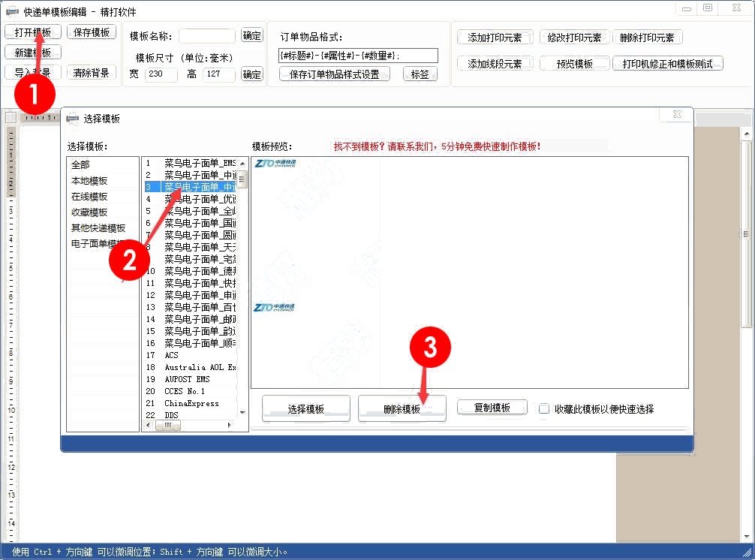Choose 收藏模板 category
Viewport: 755px width, 560px height.
(x=89, y=212)
